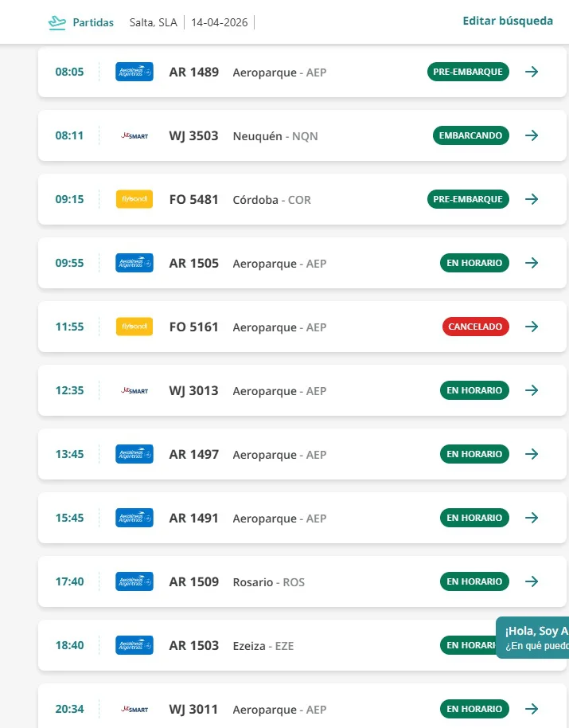This screenshot has width=569, height=728.
Task: Select flight number AR 1505
Action: [194, 263]
